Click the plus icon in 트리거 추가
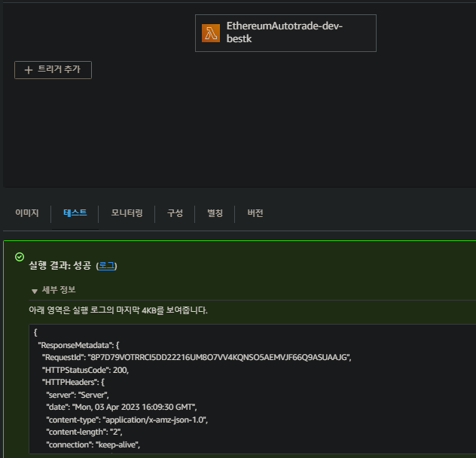This screenshot has width=476, height=458. (29, 70)
